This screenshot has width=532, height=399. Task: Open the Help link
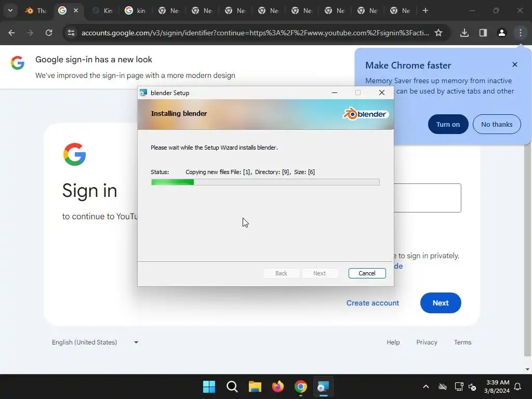point(393,342)
